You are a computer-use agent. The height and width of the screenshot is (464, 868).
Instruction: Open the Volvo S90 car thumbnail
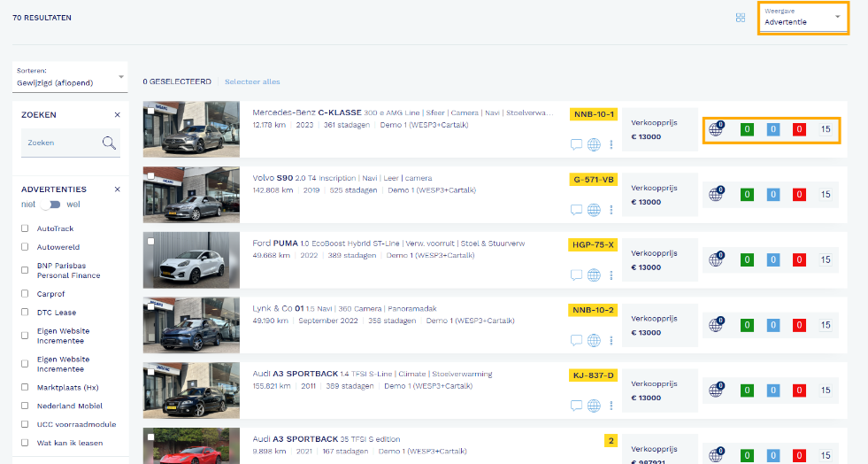(191, 194)
